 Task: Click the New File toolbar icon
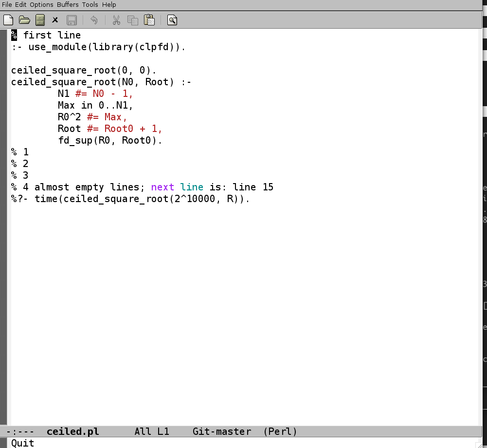click(x=8, y=20)
